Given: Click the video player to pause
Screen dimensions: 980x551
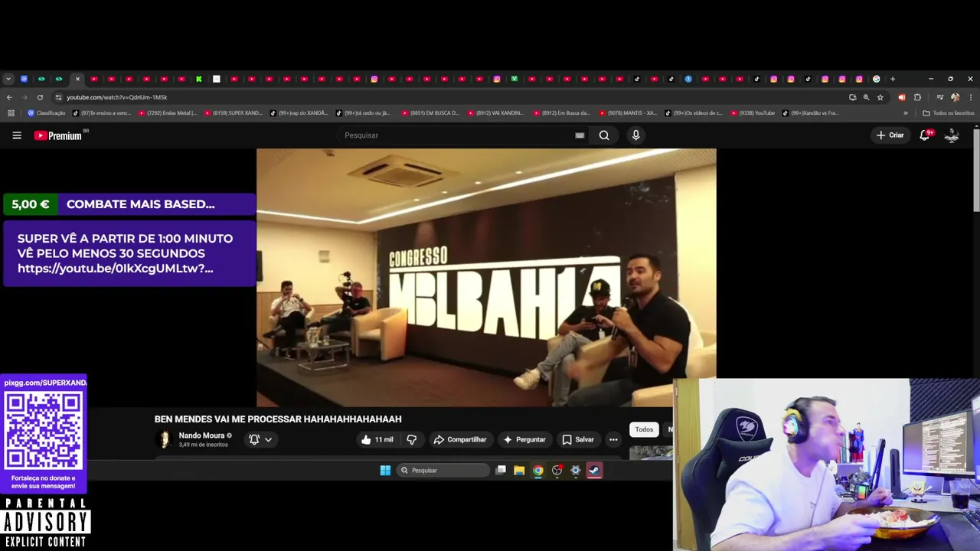Looking at the screenshot, I should point(486,277).
